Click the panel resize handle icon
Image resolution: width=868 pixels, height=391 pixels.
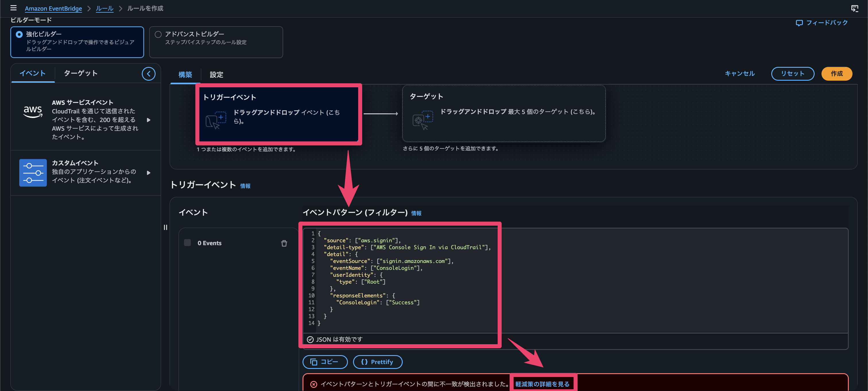pos(165,227)
